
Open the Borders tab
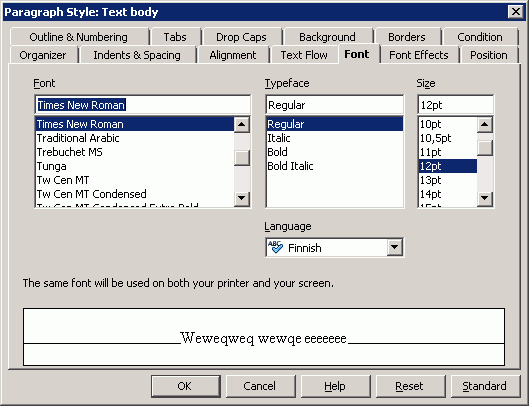pyautogui.click(x=407, y=37)
